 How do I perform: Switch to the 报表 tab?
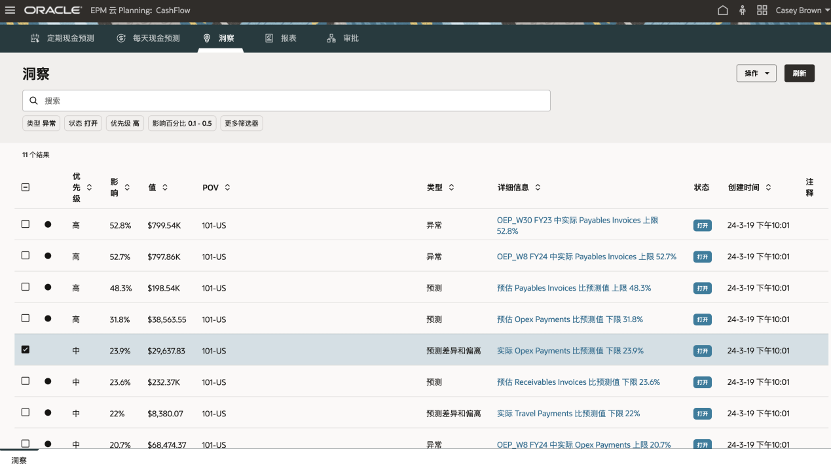click(x=281, y=38)
